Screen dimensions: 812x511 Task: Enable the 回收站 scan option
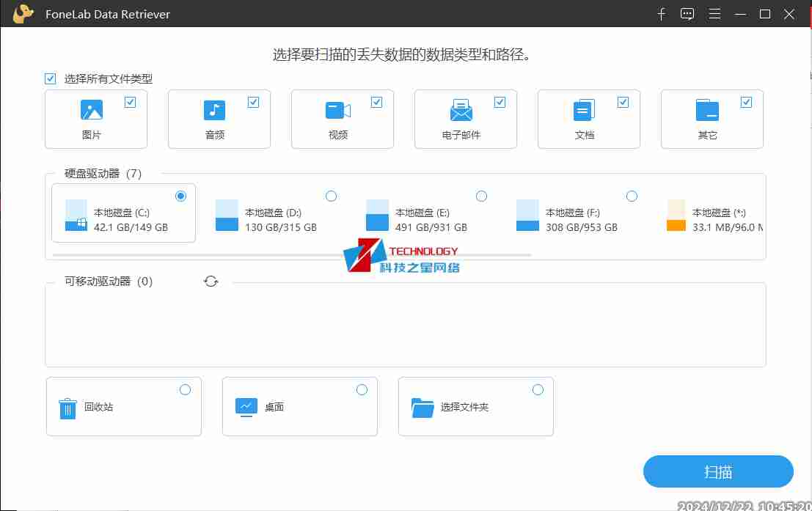(185, 389)
